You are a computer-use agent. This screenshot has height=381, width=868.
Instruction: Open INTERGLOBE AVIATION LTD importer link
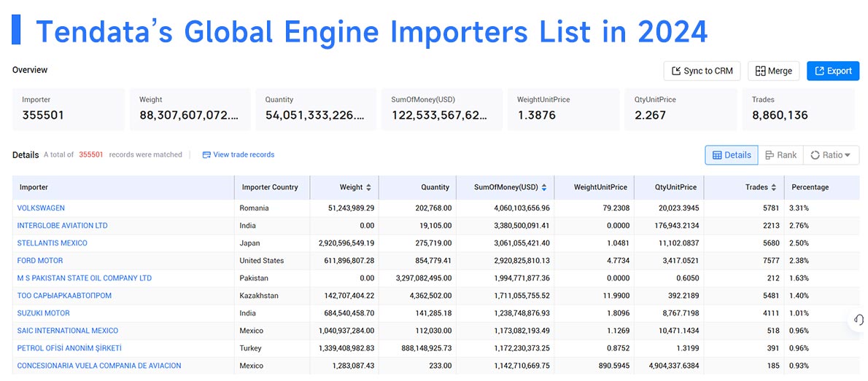click(x=63, y=226)
